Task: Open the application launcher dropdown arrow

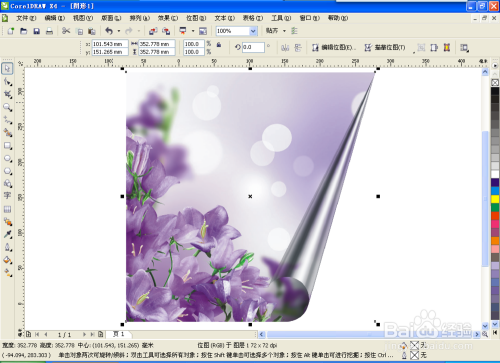Action: pos(193,31)
